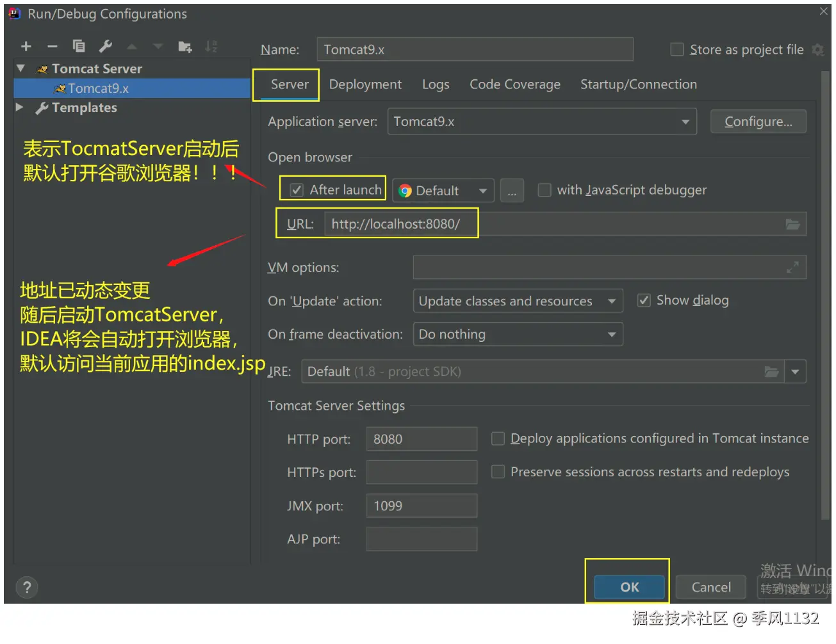Switch to the Startup/Connection tab
This screenshot has height=644, width=836.
(639, 85)
